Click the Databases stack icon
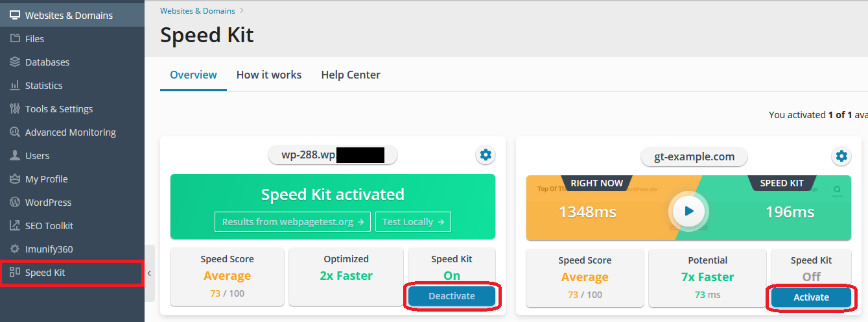Viewport: 868px width, 322px height. pyautogui.click(x=15, y=62)
